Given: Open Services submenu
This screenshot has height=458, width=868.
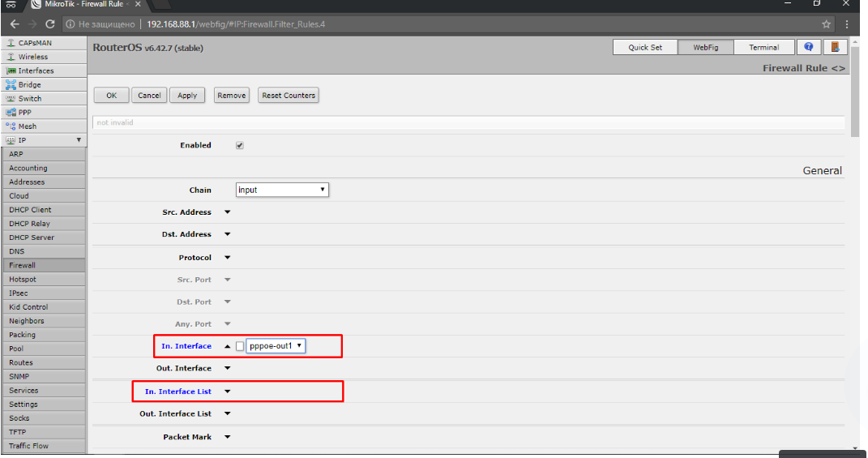Looking at the screenshot, I should coord(44,390).
